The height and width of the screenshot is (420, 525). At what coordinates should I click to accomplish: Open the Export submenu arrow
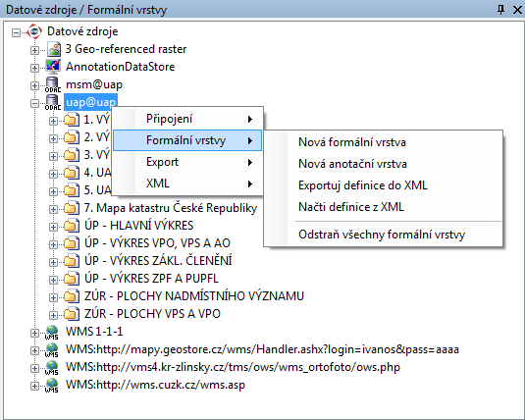pyautogui.click(x=250, y=163)
